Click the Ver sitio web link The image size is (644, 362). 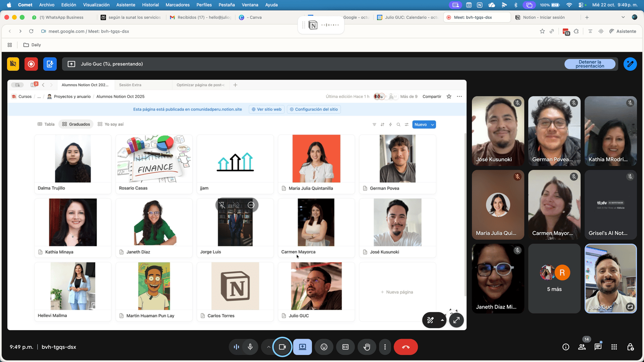tap(266, 109)
